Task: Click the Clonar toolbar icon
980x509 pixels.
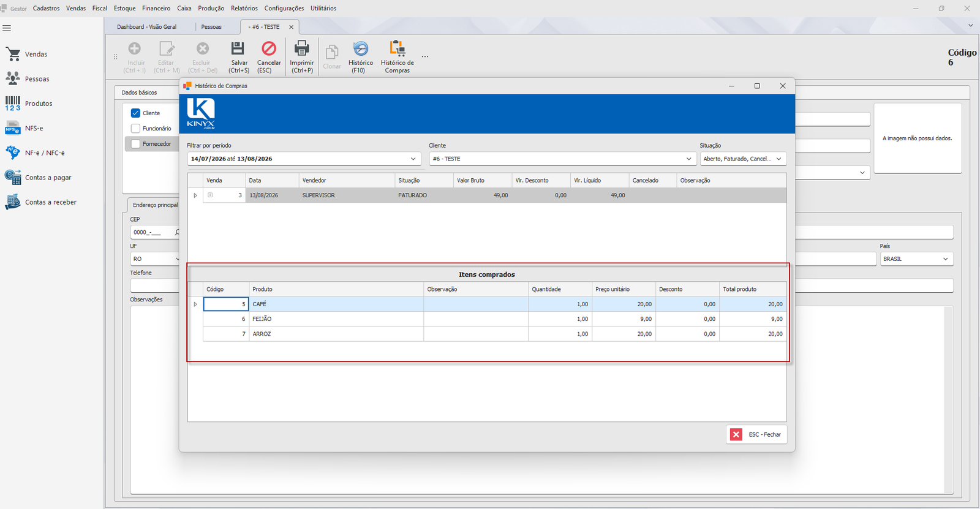Action: [x=332, y=52]
